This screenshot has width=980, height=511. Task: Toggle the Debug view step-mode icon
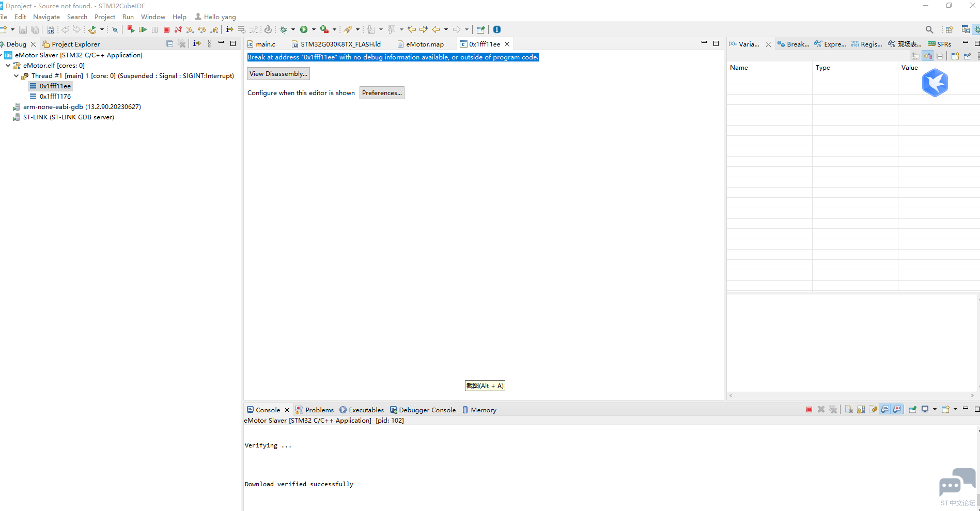tap(197, 44)
